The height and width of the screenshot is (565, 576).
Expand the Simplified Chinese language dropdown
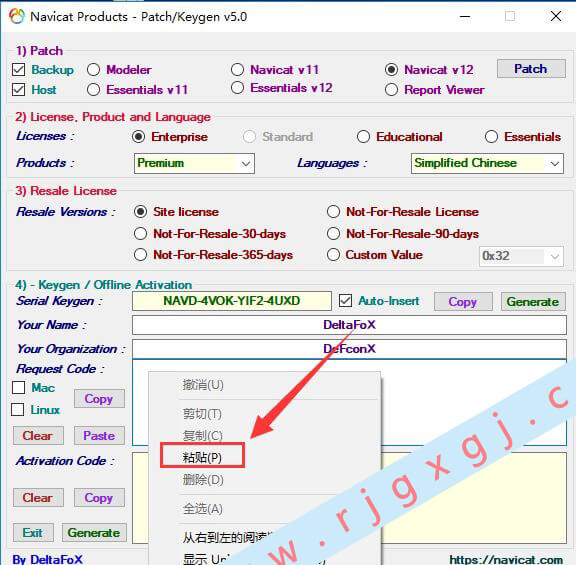click(x=487, y=163)
